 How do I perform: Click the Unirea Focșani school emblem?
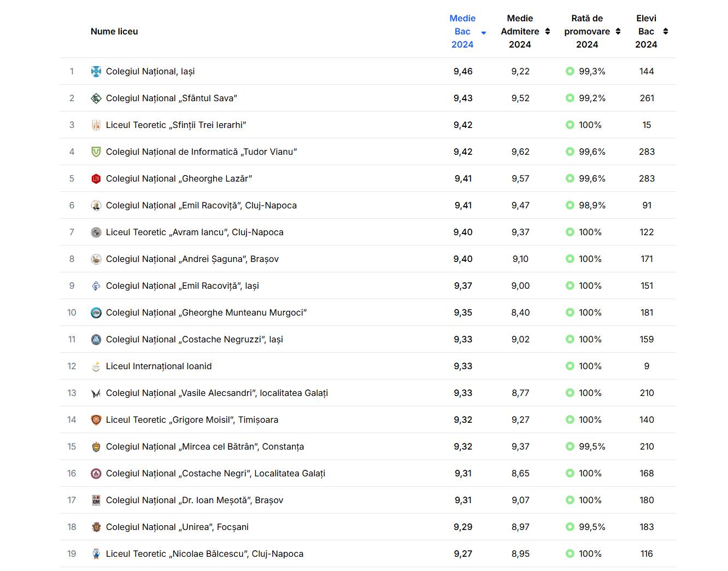coord(96,527)
